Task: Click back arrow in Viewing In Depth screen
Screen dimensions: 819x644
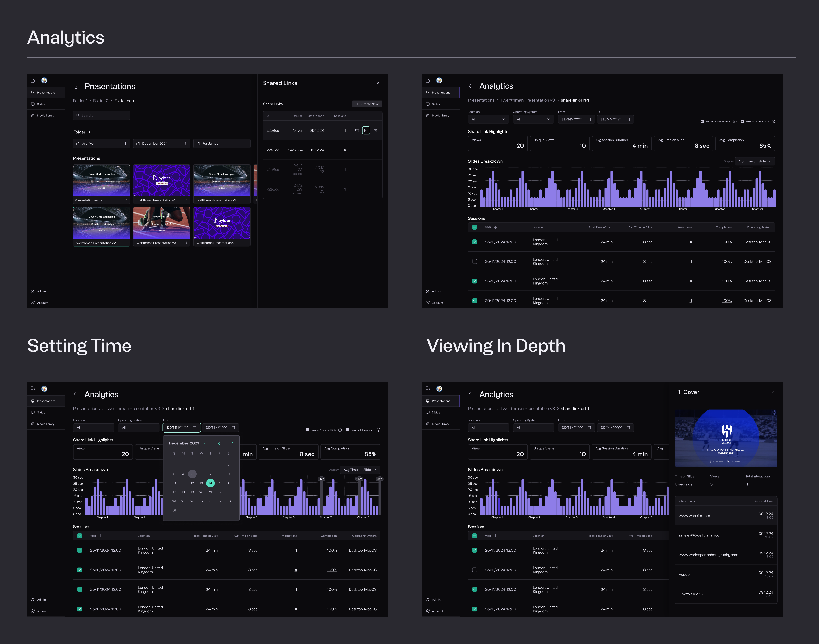Action: (471, 394)
